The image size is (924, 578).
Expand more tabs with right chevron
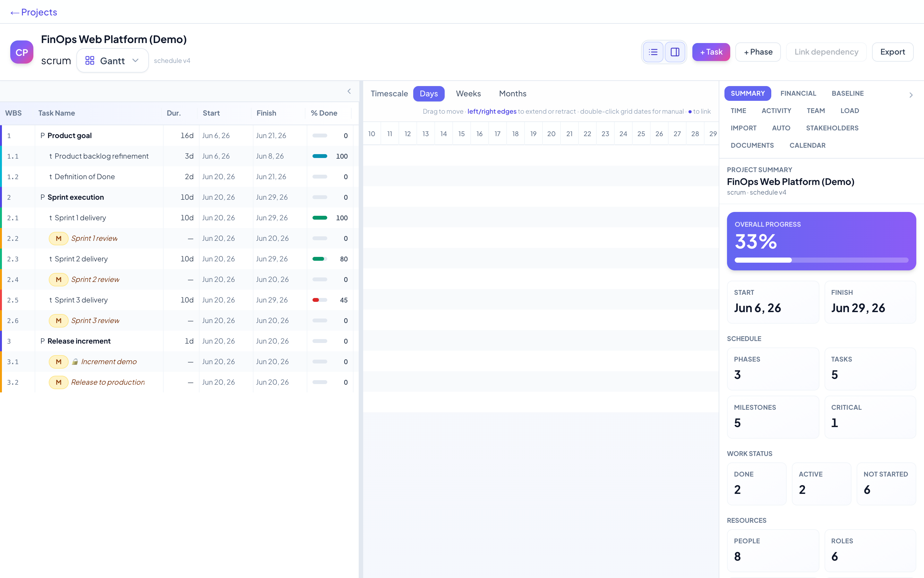coord(911,95)
